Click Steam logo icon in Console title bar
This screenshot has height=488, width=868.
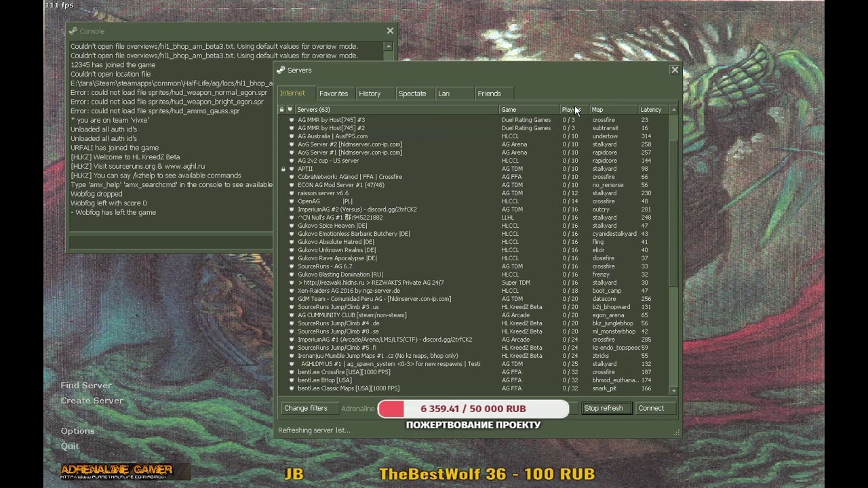[x=73, y=30]
